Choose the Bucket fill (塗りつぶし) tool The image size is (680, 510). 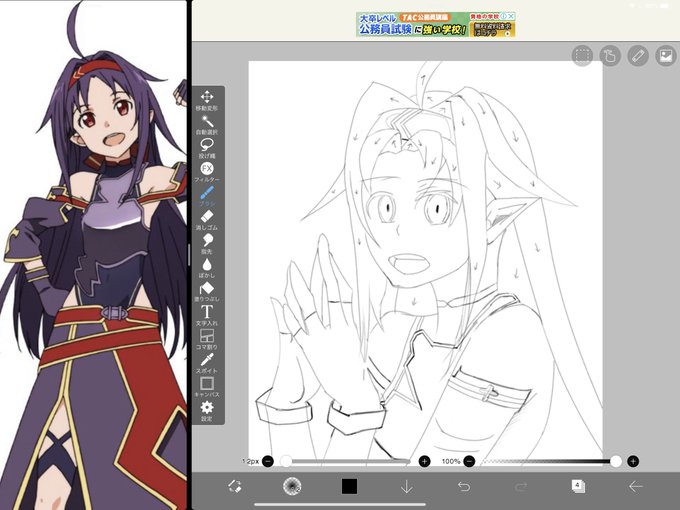[207, 291]
